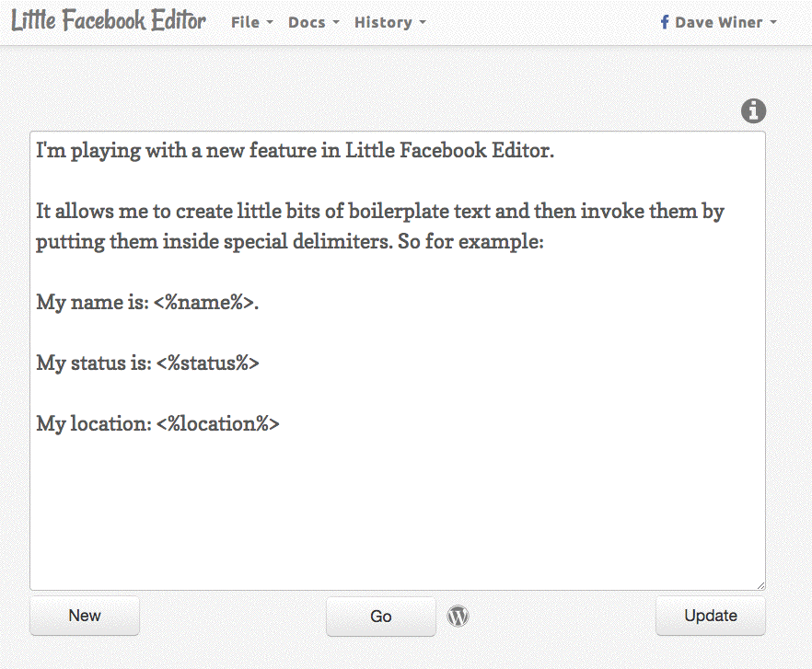Image resolution: width=812 pixels, height=669 pixels.
Task: Place cursor on the <%name%> macro text
Action: 203,302
